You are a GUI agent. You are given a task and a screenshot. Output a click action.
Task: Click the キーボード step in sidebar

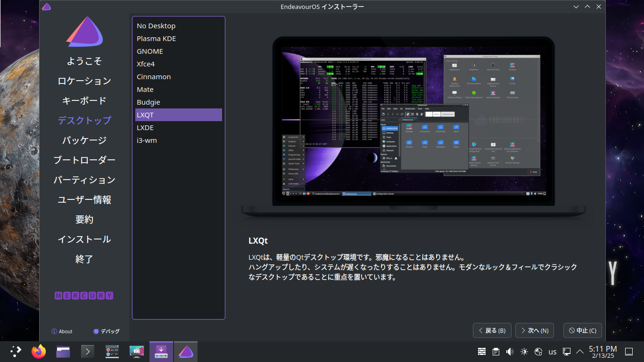point(84,101)
